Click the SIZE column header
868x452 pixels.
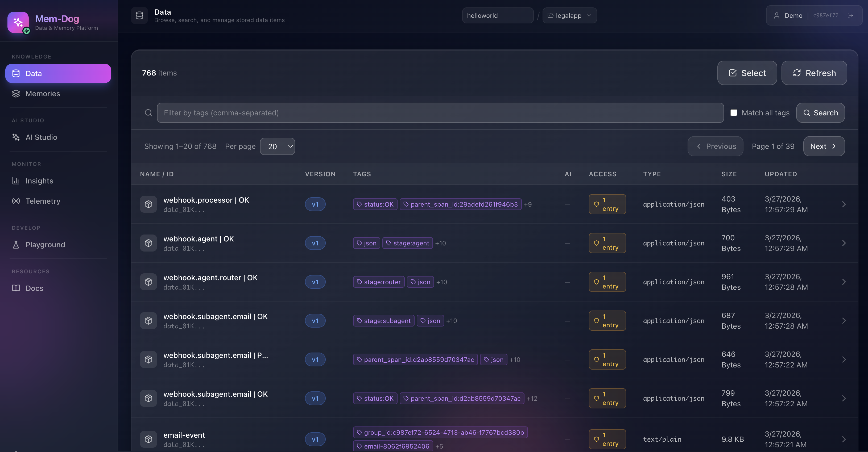coord(729,174)
